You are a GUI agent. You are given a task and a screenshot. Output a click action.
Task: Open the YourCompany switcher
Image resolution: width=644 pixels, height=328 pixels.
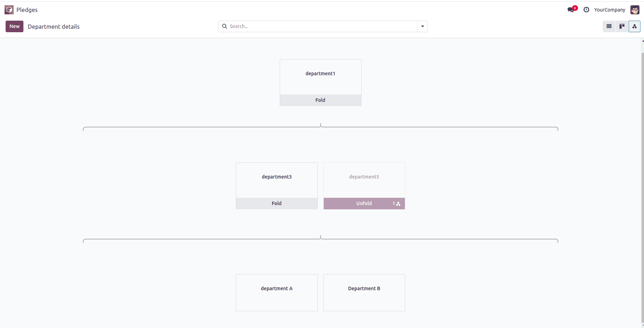pyautogui.click(x=609, y=10)
